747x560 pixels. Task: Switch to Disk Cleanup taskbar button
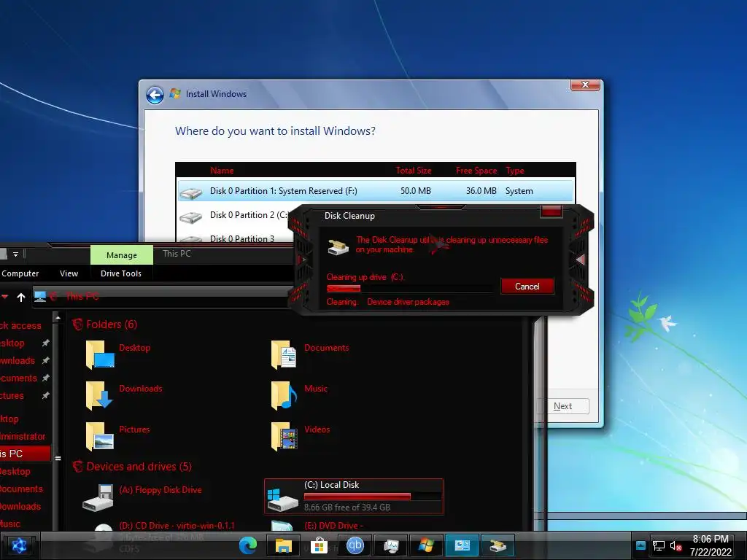(498, 545)
